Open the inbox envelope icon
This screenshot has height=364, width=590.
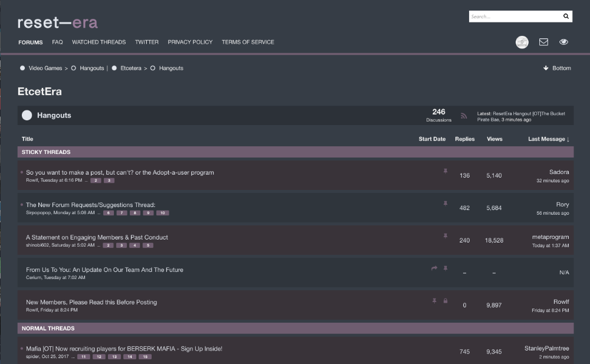543,42
